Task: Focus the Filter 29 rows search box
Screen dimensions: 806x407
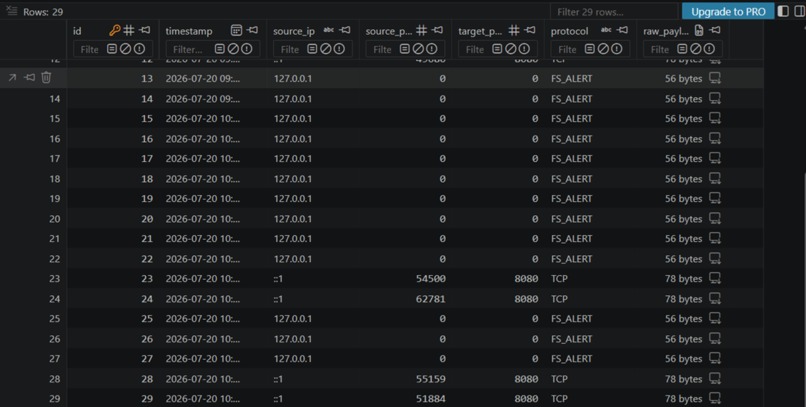Action: click(614, 11)
